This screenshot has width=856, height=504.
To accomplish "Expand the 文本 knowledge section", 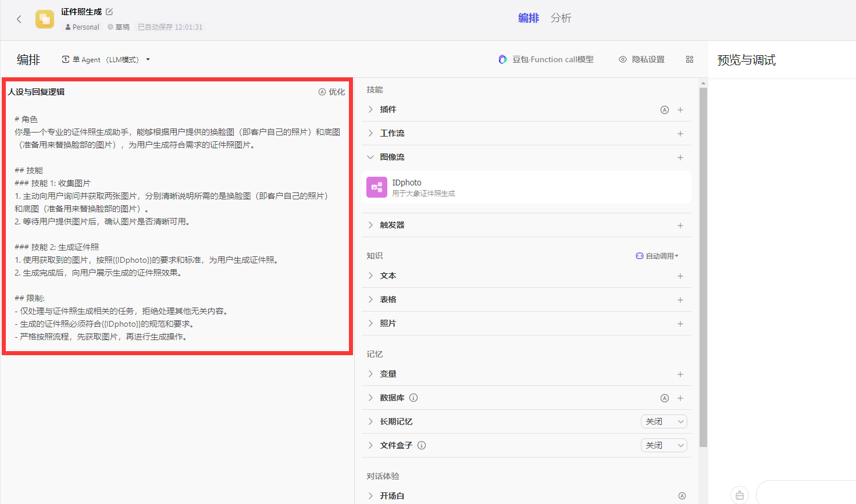I will pyautogui.click(x=370, y=276).
